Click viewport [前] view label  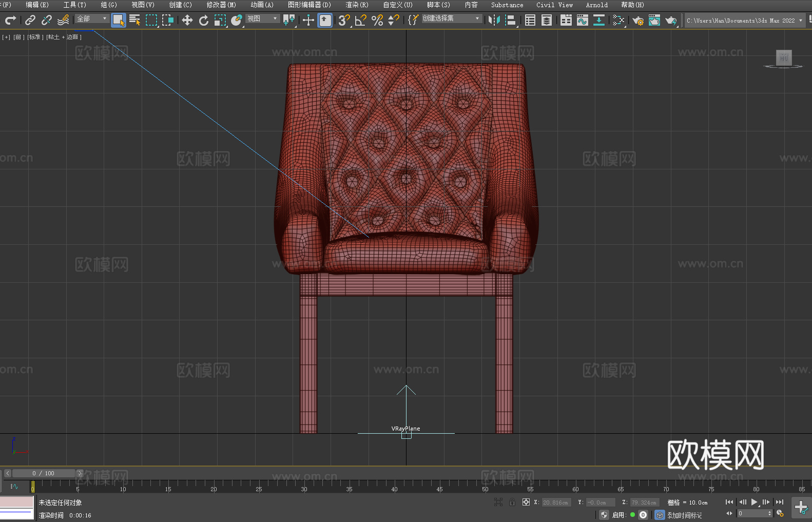[x=18, y=37]
